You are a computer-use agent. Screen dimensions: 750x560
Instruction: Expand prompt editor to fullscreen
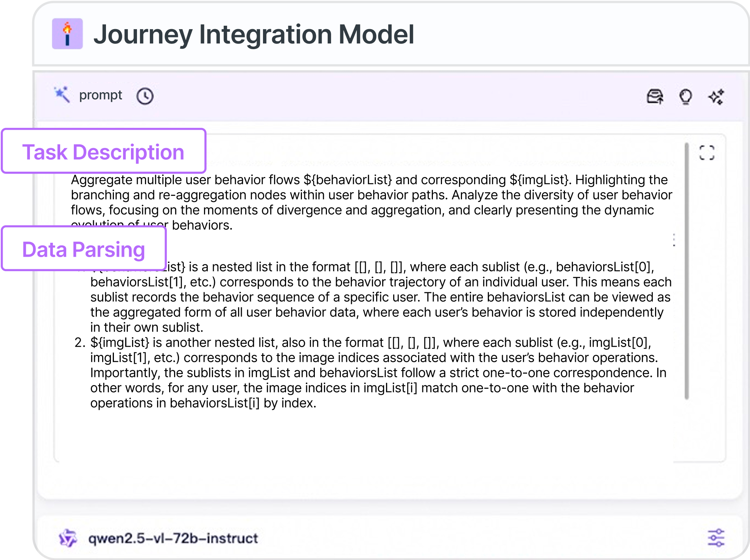(706, 153)
